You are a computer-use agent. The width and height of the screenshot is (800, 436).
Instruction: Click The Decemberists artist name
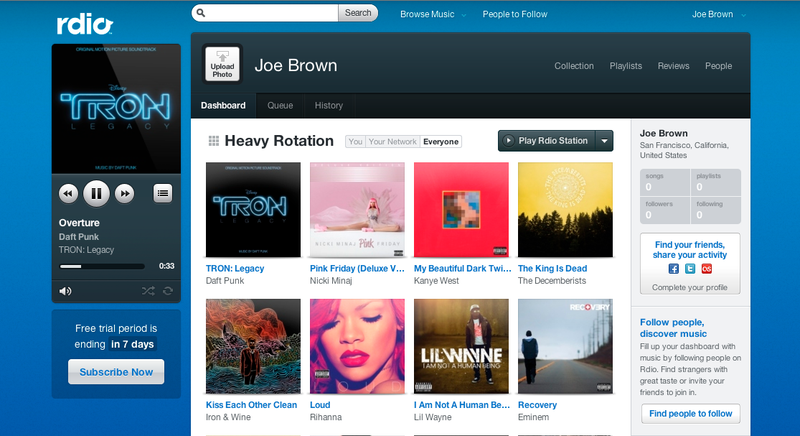(552, 281)
